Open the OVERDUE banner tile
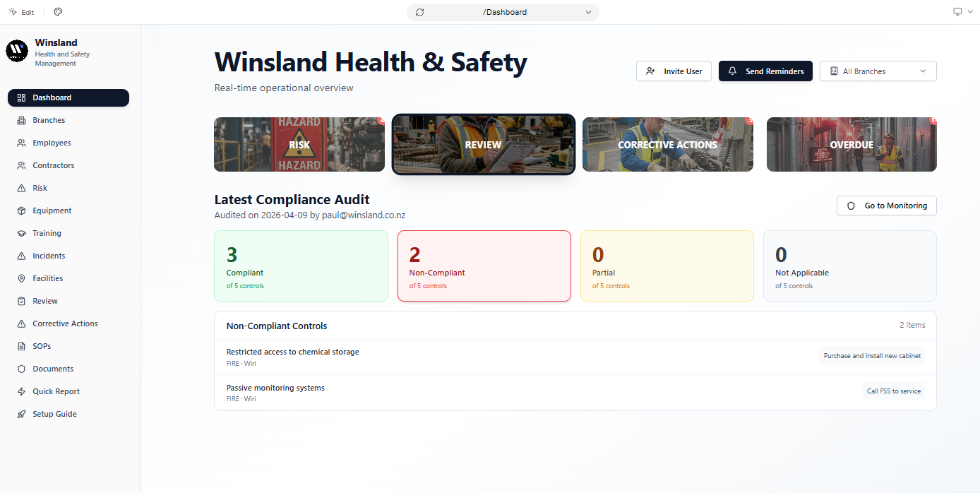This screenshot has width=980, height=493. tap(851, 144)
